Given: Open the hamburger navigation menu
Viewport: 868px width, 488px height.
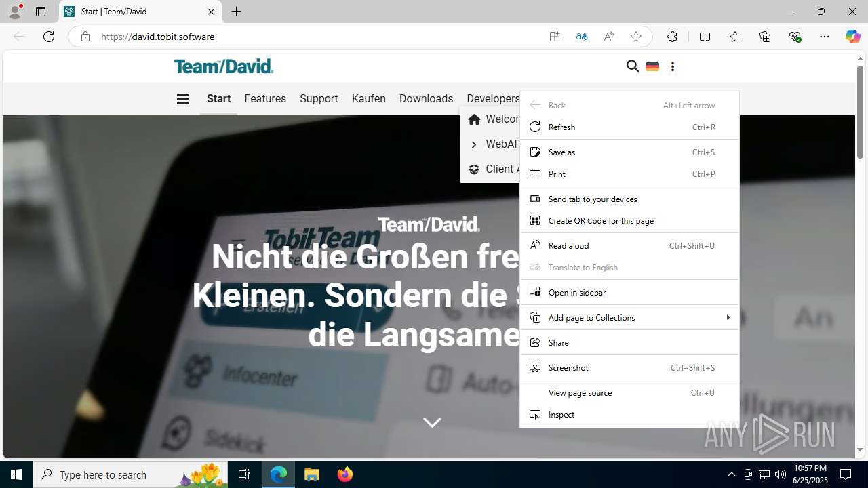Looking at the screenshot, I should (x=183, y=99).
